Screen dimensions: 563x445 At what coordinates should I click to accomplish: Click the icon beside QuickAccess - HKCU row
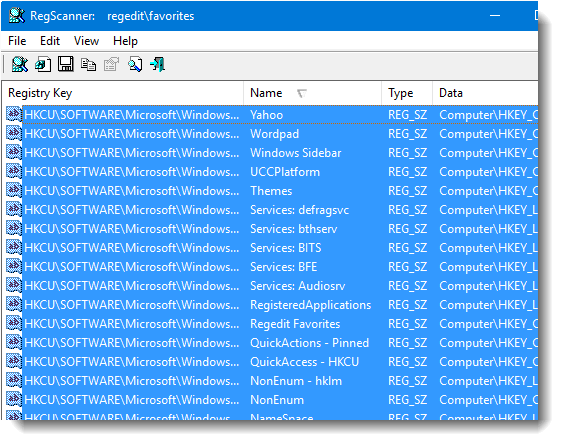[14, 362]
